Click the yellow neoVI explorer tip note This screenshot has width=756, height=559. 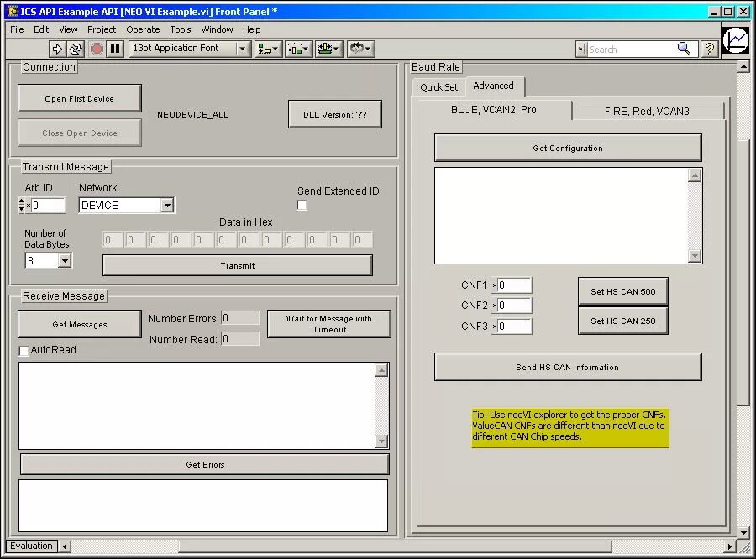570,428
